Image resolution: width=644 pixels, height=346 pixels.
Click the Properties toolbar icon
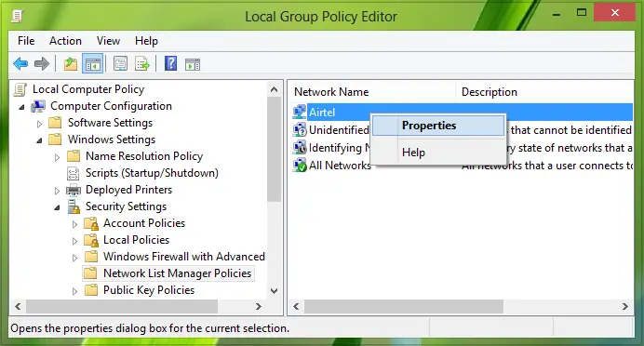120,63
